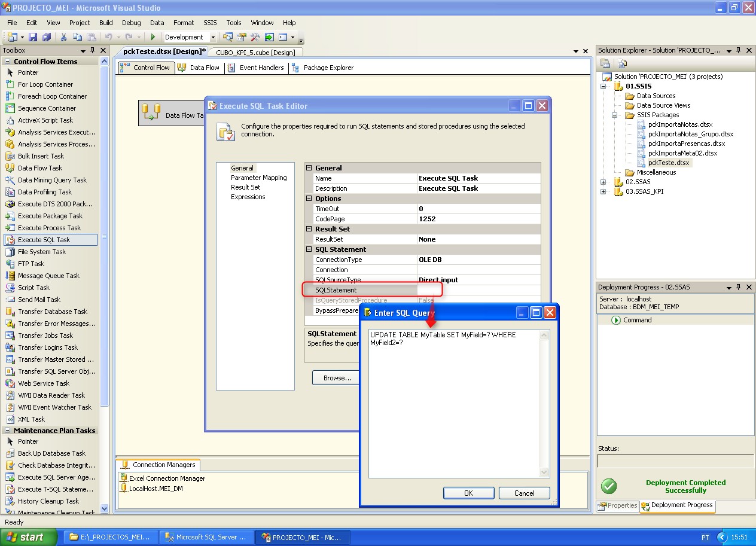The height and width of the screenshot is (546, 756).
Task: Click the Save All toolbar icon
Action: pos(46,37)
